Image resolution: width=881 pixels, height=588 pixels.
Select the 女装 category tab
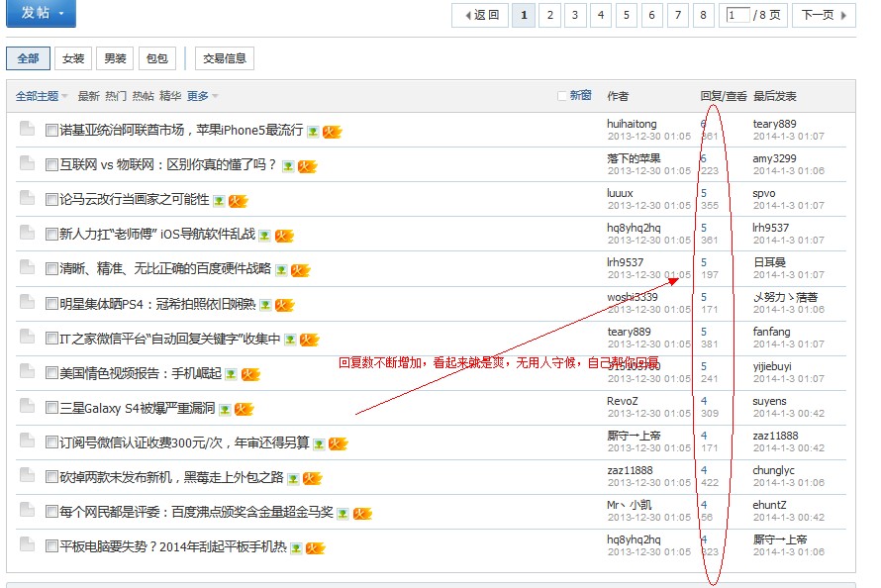point(73,58)
